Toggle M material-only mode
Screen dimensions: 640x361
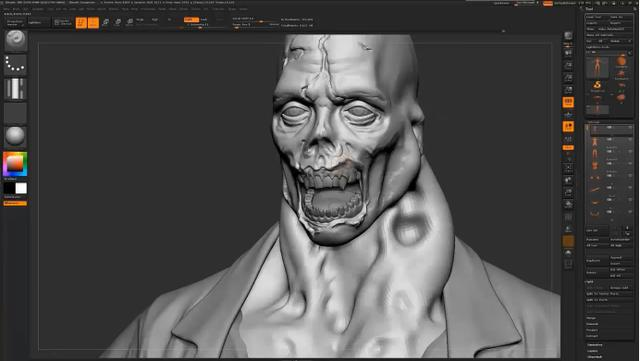pyautogui.click(x=169, y=20)
